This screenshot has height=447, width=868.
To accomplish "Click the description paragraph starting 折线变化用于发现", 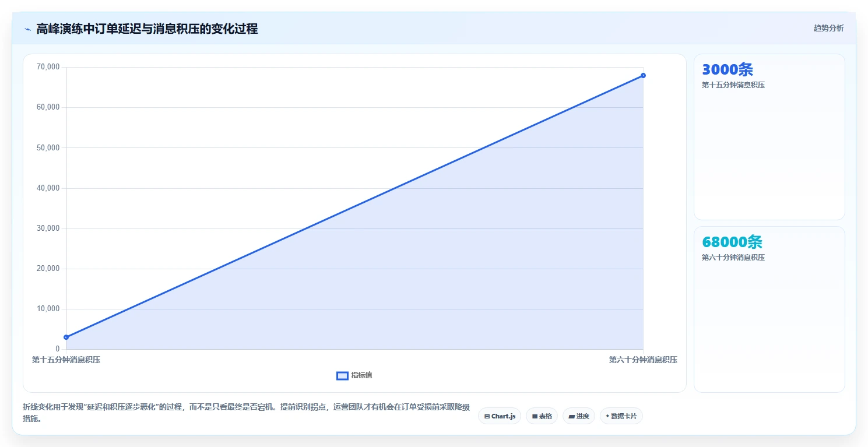I will [246, 413].
